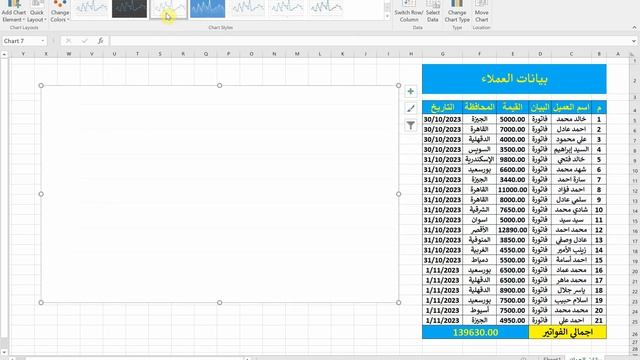This screenshot has height=360, width=640.
Task: Expand the Chart Styles gallery more arrow
Action: click(387, 17)
